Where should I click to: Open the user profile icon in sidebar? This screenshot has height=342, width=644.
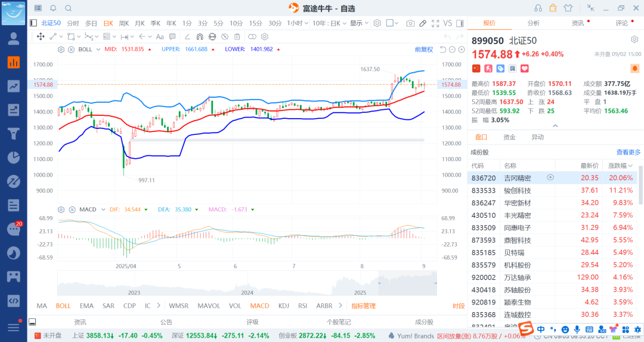14,38
